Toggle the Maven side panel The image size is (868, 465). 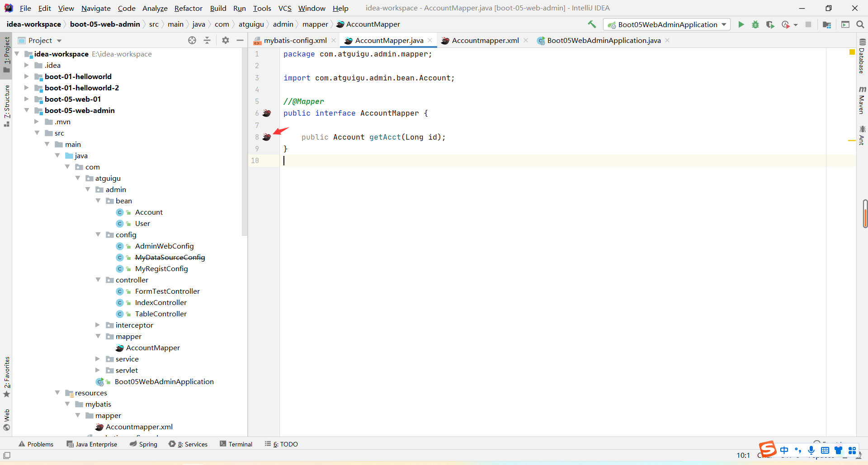[862, 100]
